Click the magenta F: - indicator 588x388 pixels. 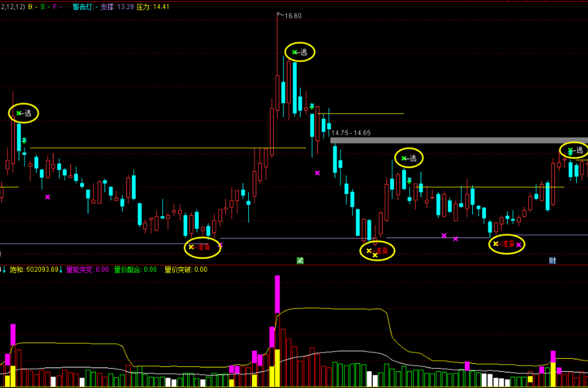[x=57, y=7]
